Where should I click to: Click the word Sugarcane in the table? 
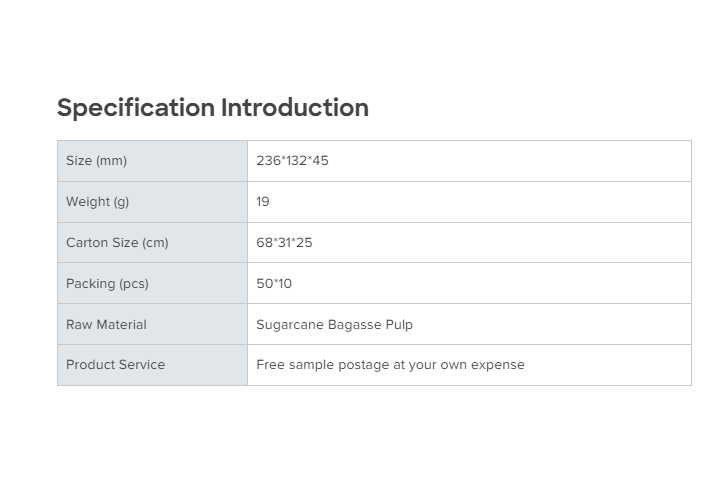[289, 325]
